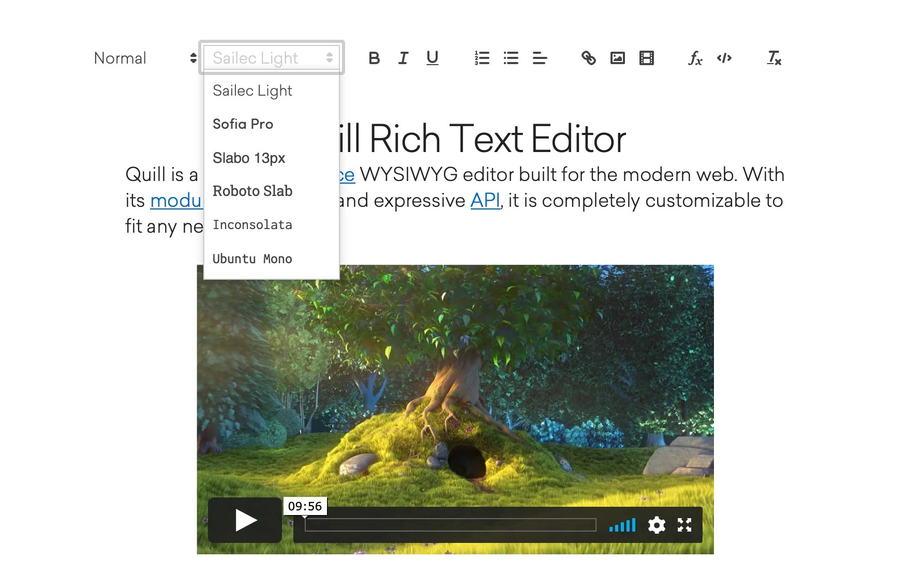Choose the Sofia Pro font option
Screen dimensions: 924x575
[272, 124]
